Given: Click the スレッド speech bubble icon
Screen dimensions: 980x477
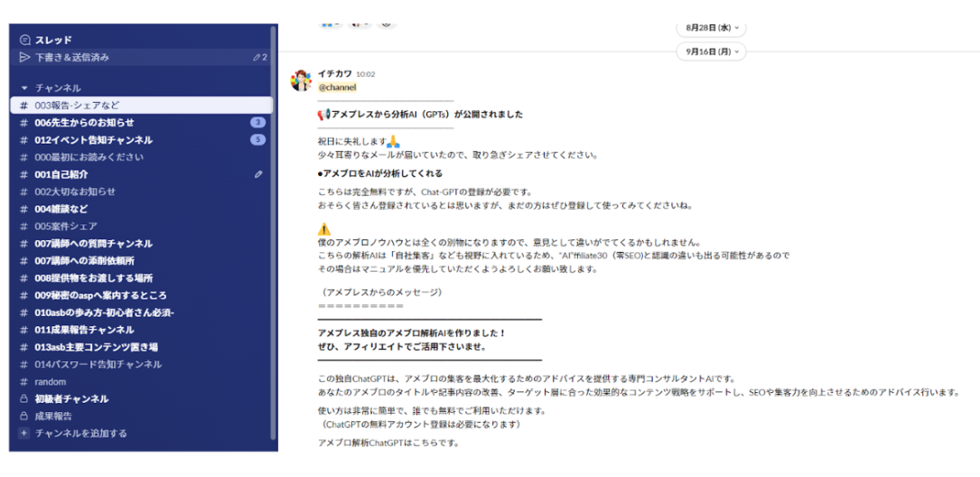Looking at the screenshot, I should click(24, 40).
